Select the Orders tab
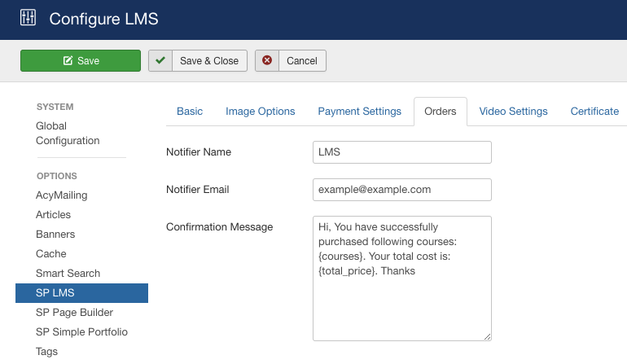The height and width of the screenshot is (364, 627). (441, 112)
